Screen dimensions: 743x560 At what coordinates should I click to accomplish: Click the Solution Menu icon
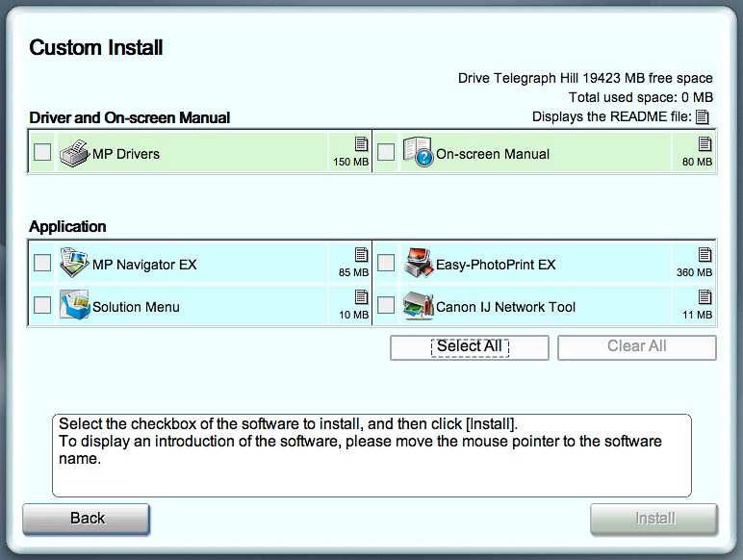click(74, 307)
